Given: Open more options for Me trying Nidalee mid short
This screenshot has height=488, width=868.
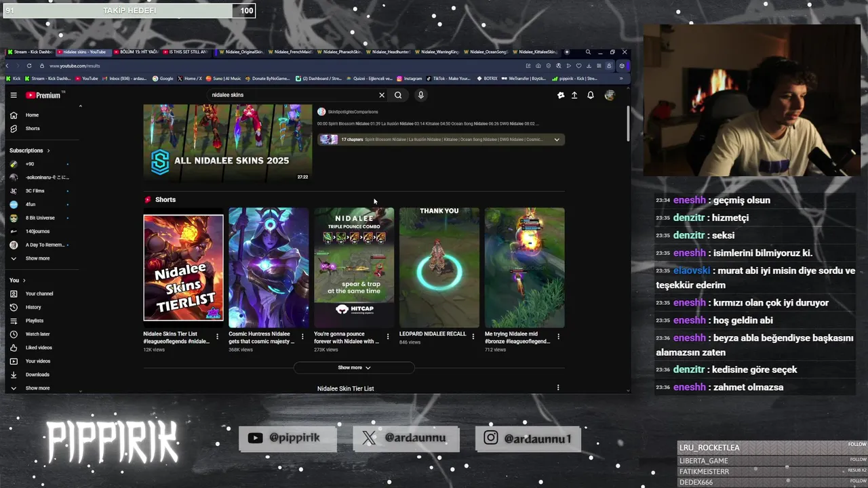Looking at the screenshot, I should coord(558,337).
